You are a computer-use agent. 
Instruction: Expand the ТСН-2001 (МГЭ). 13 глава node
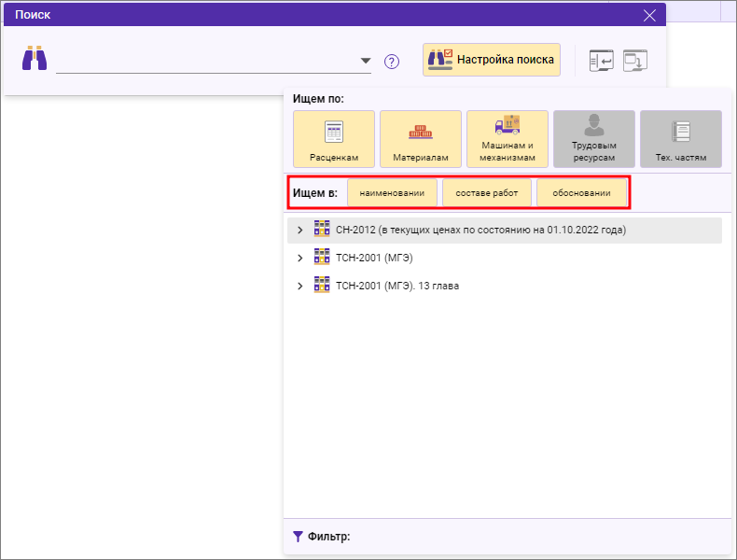(299, 287)
